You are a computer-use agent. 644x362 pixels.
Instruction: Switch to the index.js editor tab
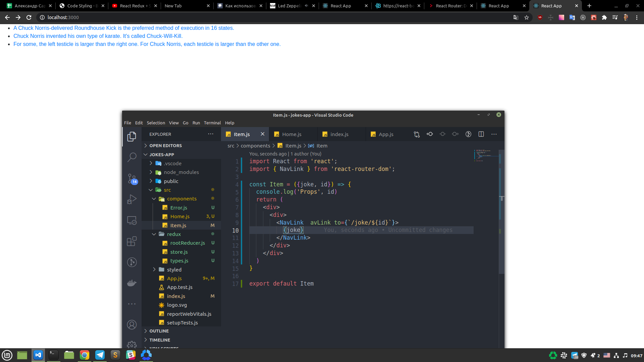(x=342, y=134)
